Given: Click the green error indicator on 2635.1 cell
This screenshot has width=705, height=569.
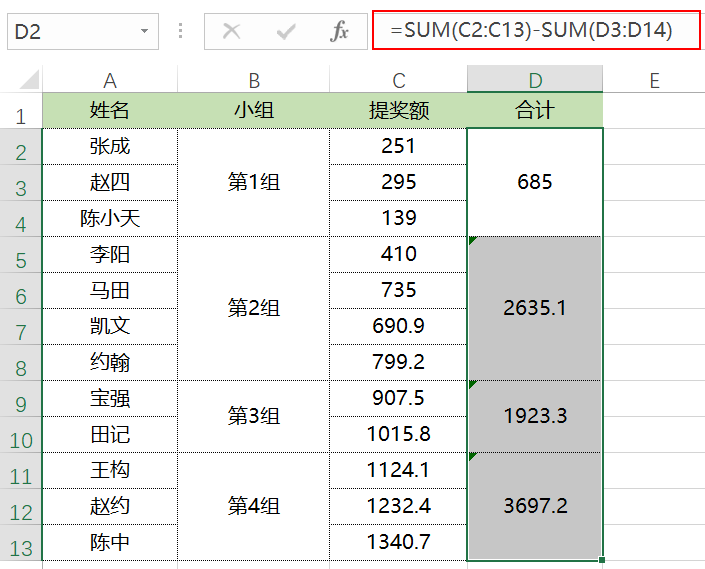Looking at the screenshot, I should coord(472,241).
